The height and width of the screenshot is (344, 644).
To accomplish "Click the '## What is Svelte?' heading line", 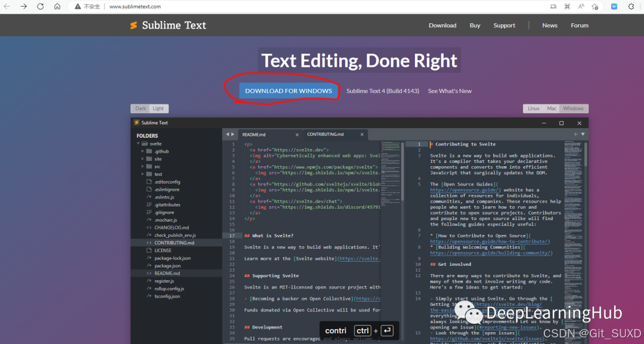I will [268, 235].
